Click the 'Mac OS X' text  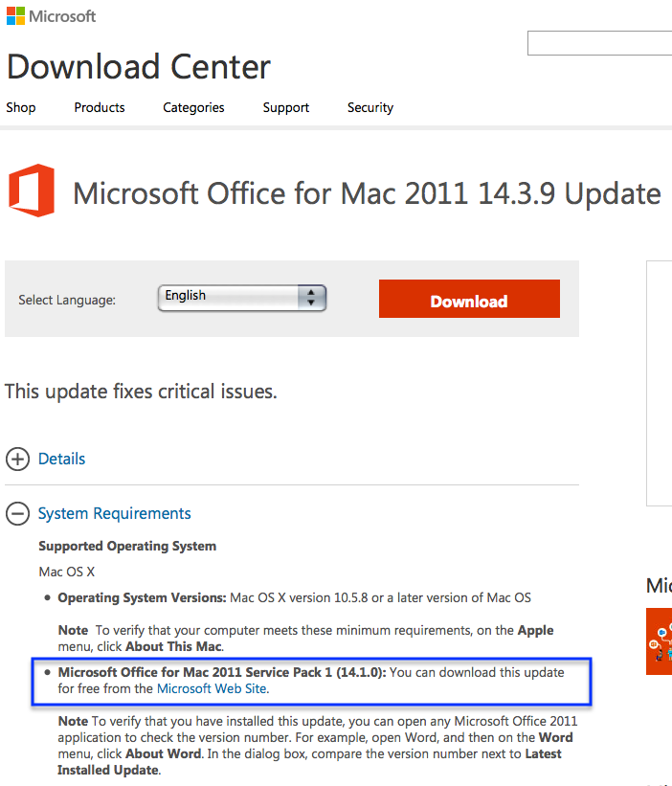[x=67, y=572]
